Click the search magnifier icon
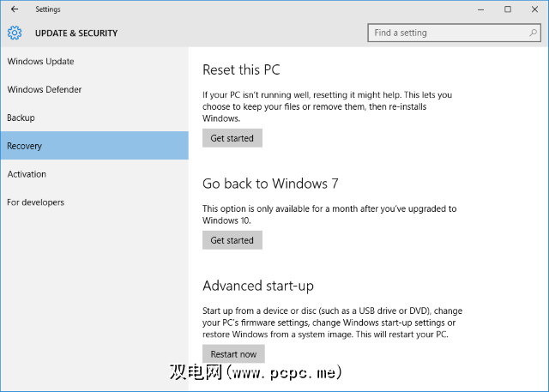The height and width of the screenshot is (392, 549). coord(532,33)
